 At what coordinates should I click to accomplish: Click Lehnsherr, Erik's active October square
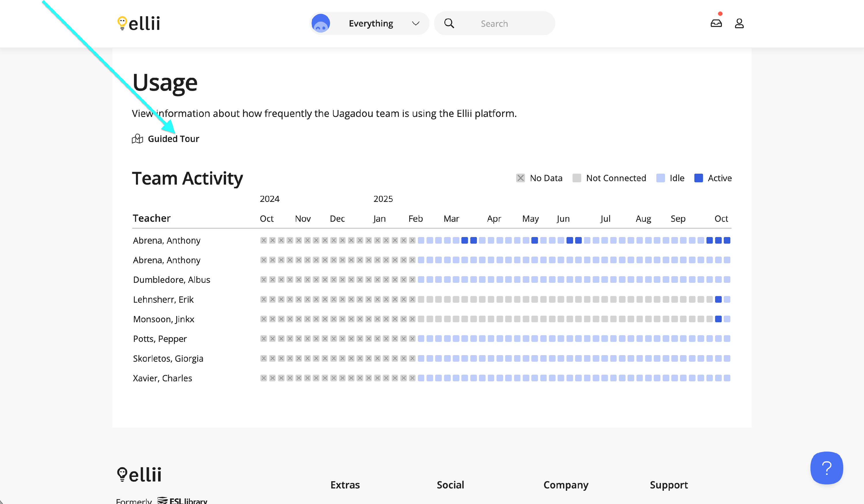coord(718,299)
